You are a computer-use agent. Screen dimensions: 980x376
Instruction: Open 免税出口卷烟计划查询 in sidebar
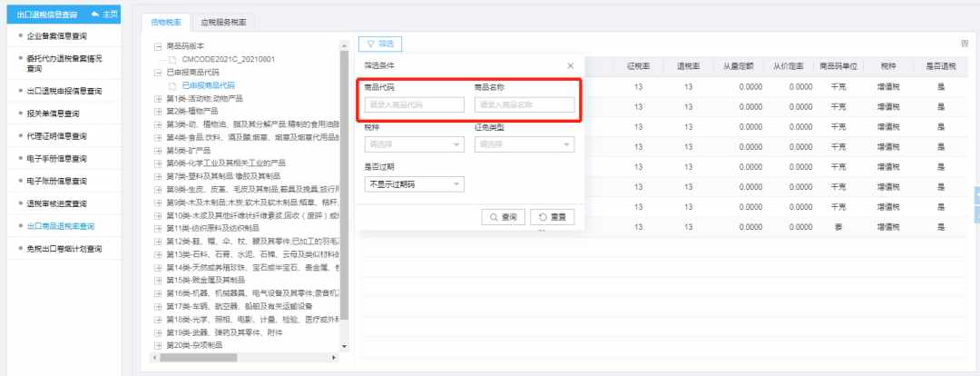point(64,249)
